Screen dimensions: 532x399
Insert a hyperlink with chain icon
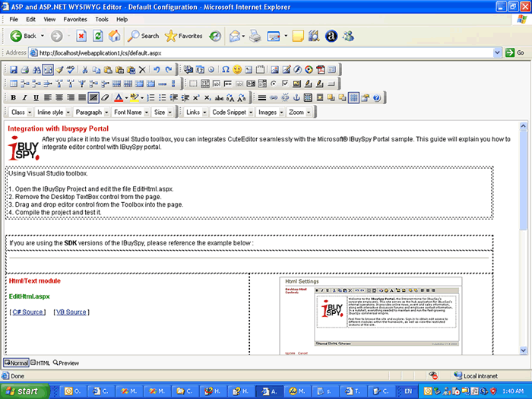[274, 98]
